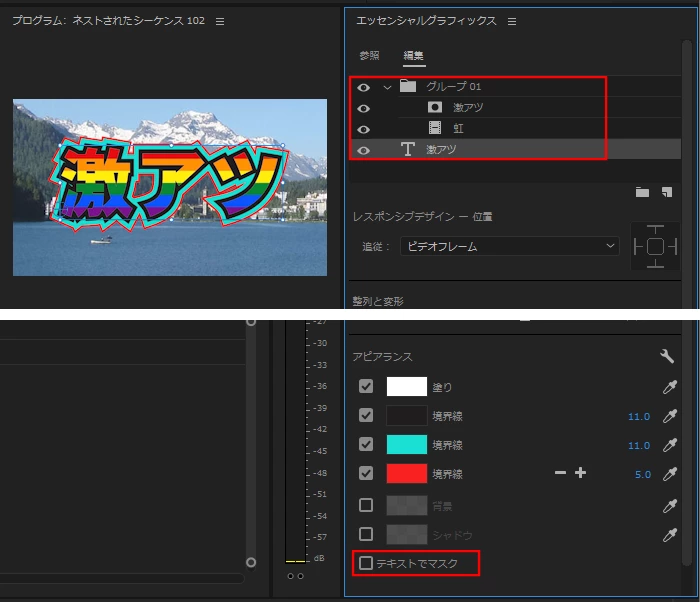The width and height of the screenshot is (700, 602).
Task: Hide the 激アツ text layer
Action: click(363, 150)
